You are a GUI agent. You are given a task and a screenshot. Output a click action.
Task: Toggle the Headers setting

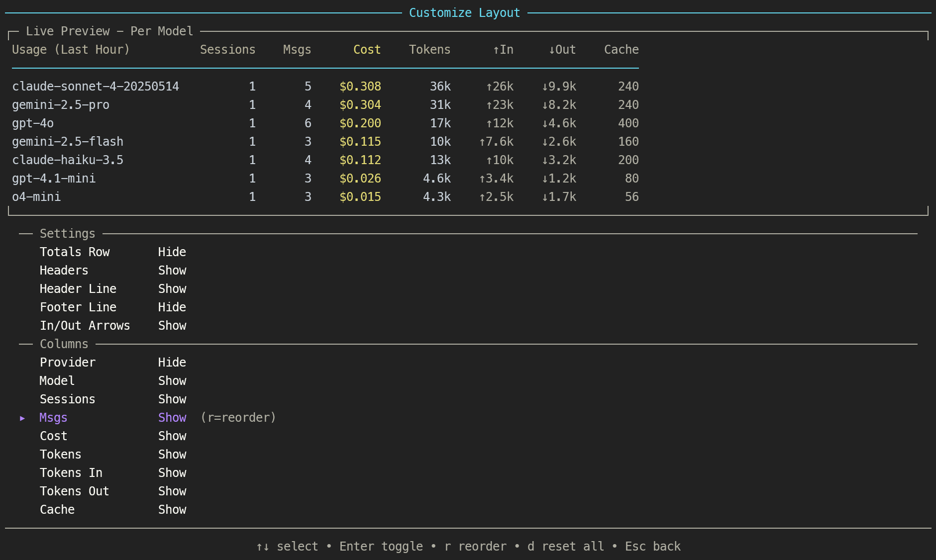pyautogui.click(x=113, y=271)
